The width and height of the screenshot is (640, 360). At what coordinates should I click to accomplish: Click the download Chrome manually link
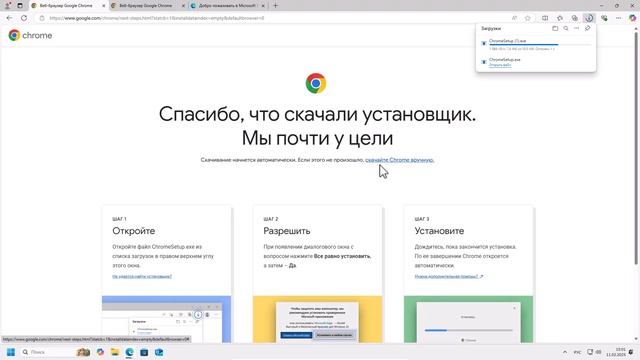coord(400,160)
